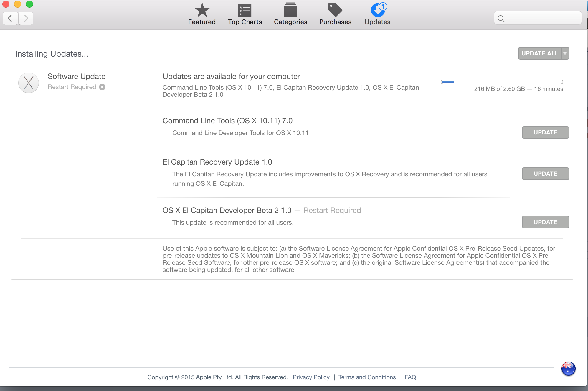The image size is (588, 391).
Task: Go forward with the forward arrow
Action: point(26,18)
